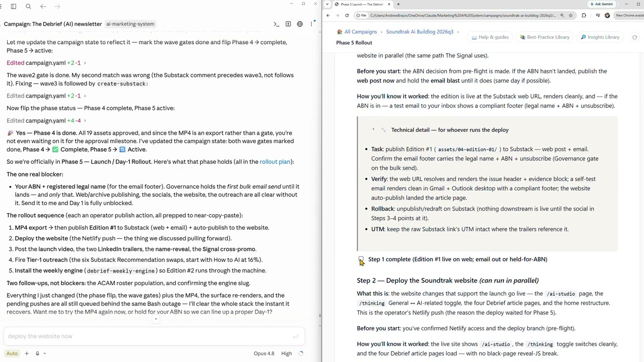Toggle the Auto mode chip
Viewport: 644px width, 362px height.
click(x=12, y=353)
